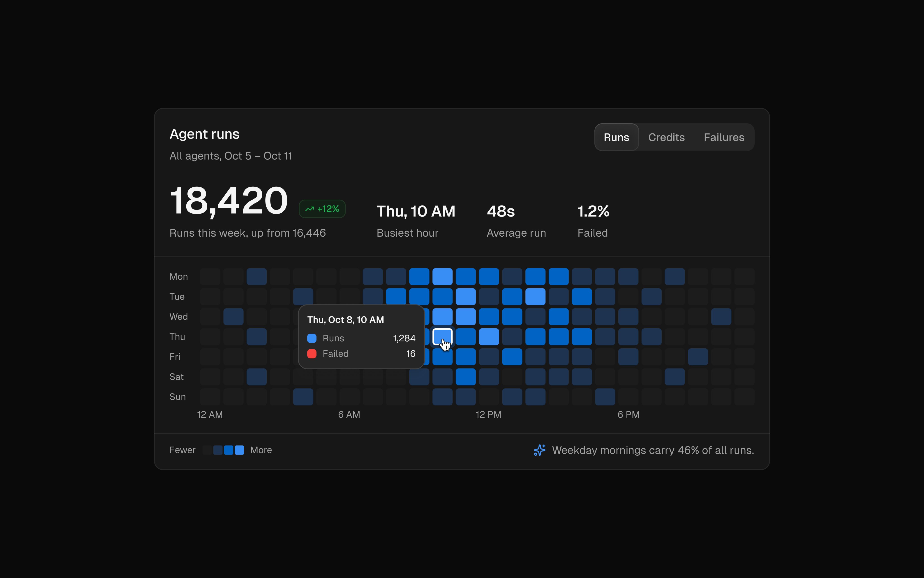This screenshot has width=924, height=578.
Task: Click the 12 AM axis label
Action: [x=210, y=414]
